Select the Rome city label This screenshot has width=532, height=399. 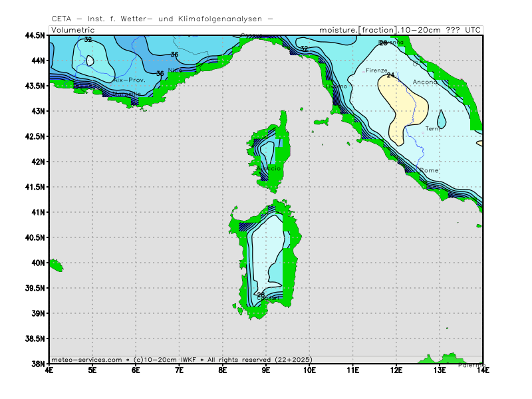tap(429, 170)
